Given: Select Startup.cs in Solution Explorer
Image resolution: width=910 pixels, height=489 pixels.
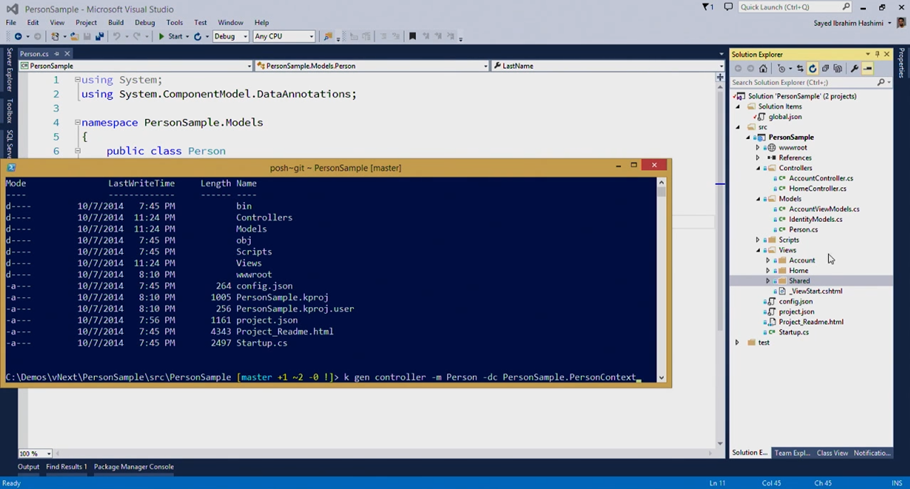Looking at the screenshot, I should (793, 332).
